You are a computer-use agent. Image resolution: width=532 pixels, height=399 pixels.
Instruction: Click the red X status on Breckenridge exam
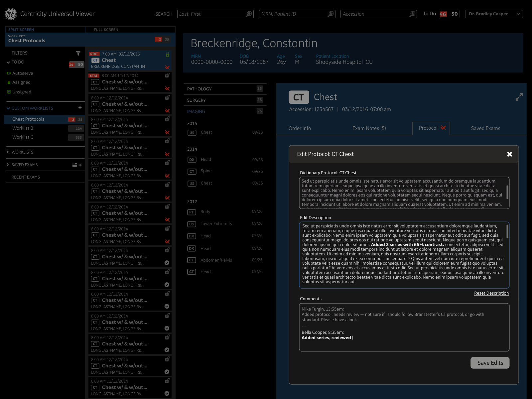(x=167, y=67)
